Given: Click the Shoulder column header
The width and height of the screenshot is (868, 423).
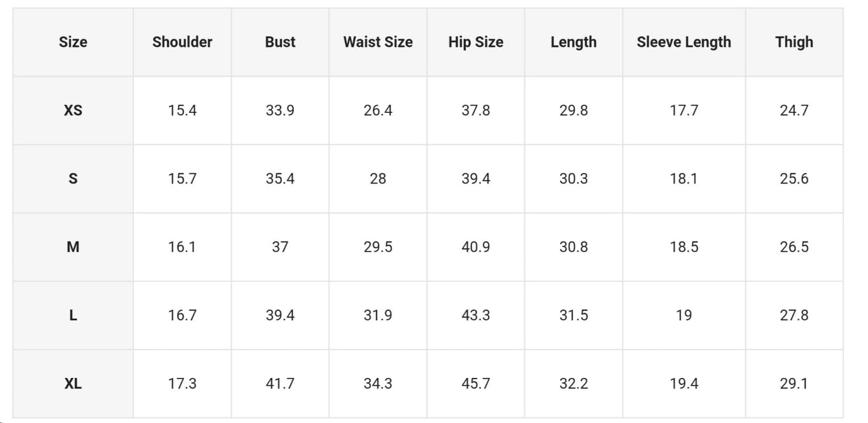Looking at the screenshot, I should click(x=182, y=42).
